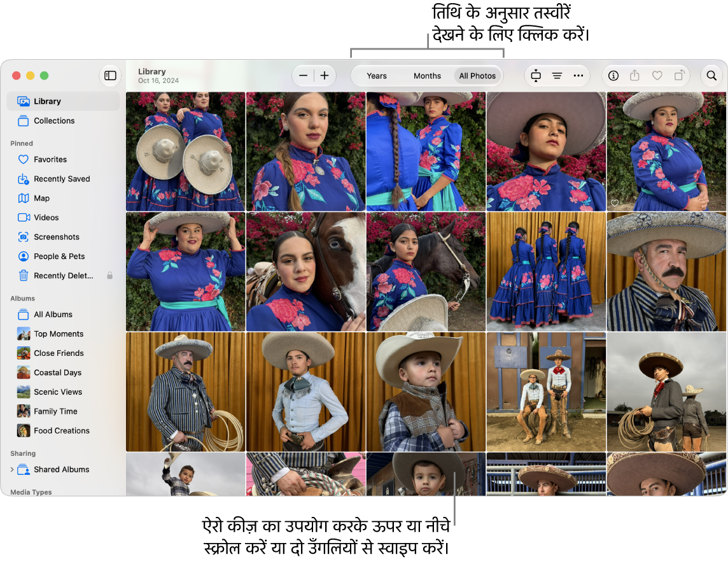Open All Albums

pyautogui.click(x=63, y=314)
